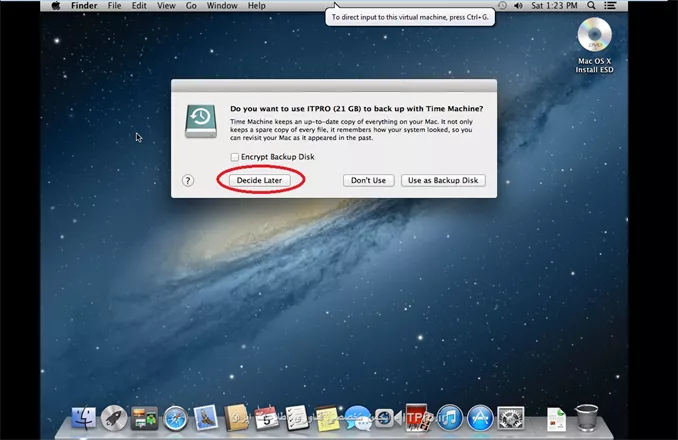Open the Help menu
This screenshot has height=440, width=678.
[256, 6]
